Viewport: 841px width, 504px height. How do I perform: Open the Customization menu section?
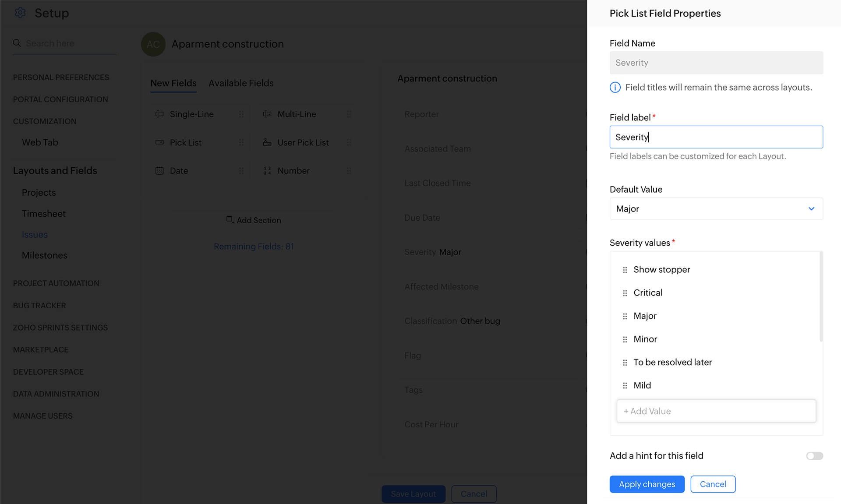45,121
